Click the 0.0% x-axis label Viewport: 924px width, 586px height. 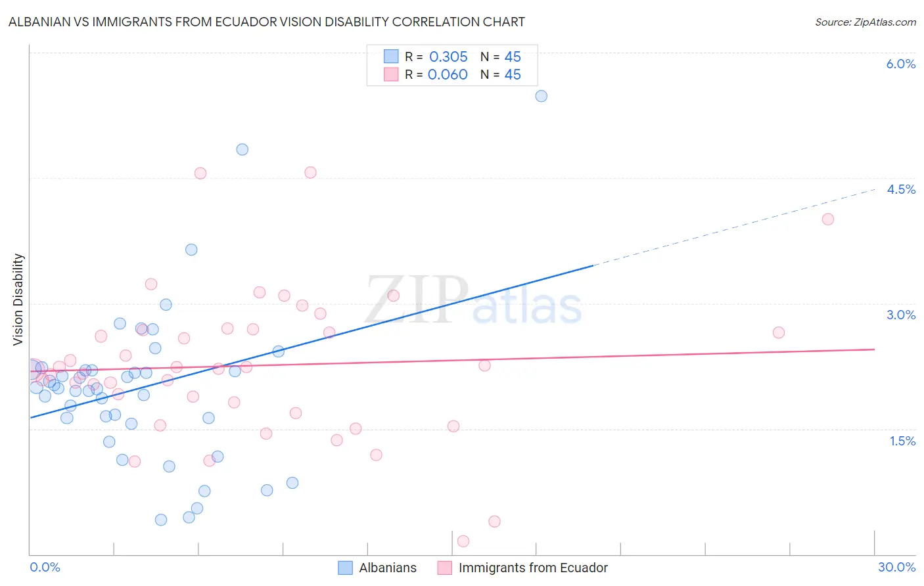click(45, 567)
